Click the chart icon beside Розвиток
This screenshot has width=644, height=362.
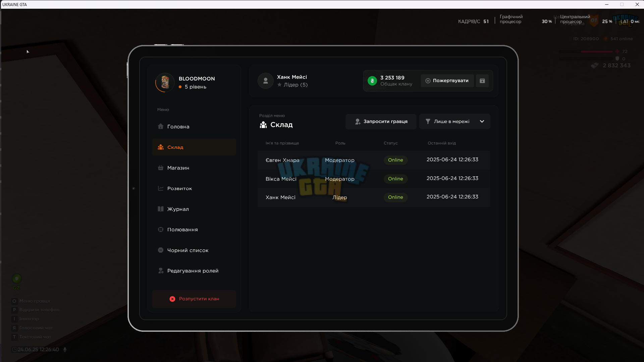pos(161,188)
